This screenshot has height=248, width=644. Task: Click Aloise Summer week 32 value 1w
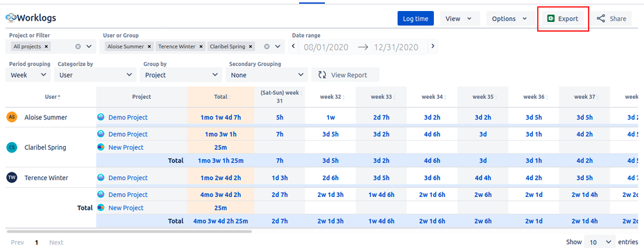(x=331, y=117)
